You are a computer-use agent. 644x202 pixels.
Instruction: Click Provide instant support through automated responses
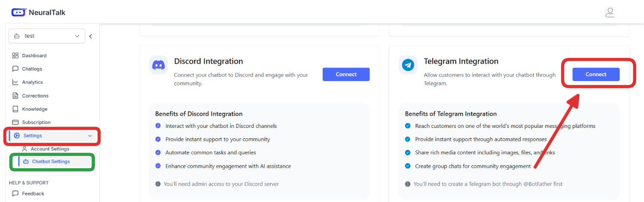coord(481,140)
